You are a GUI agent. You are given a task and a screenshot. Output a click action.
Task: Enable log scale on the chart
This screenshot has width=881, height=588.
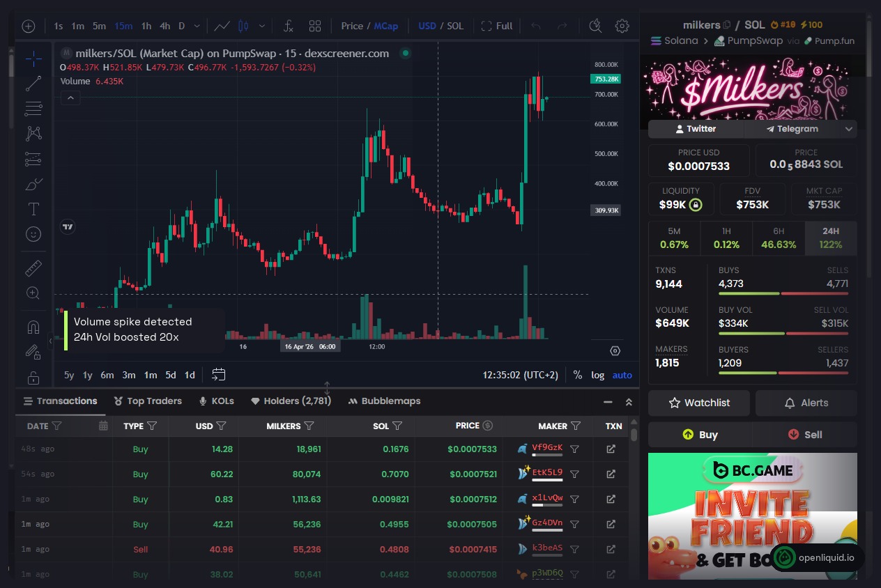click(x=597, y=375)
